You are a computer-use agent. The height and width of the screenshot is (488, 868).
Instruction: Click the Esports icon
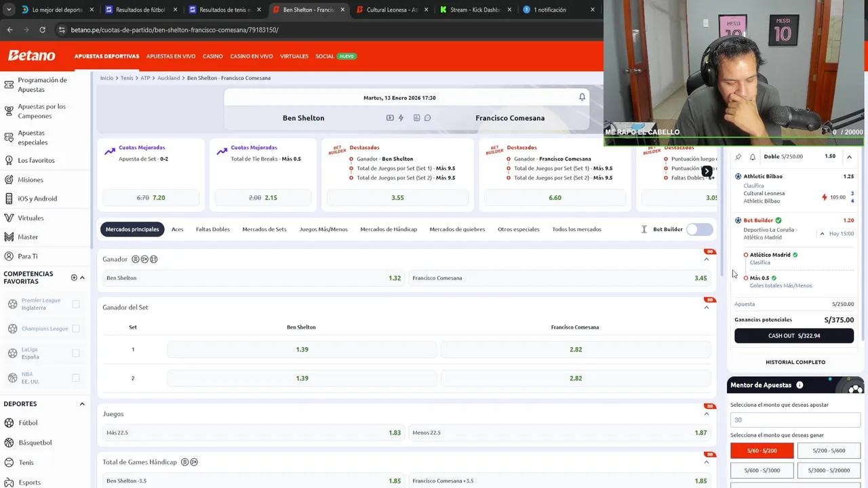click(x=9, y=482)
